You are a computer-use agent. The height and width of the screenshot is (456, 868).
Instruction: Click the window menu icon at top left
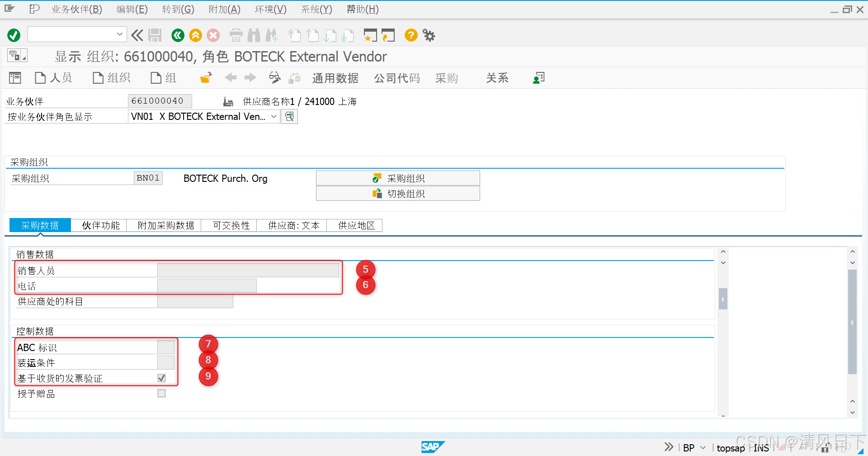pos(9,9)
